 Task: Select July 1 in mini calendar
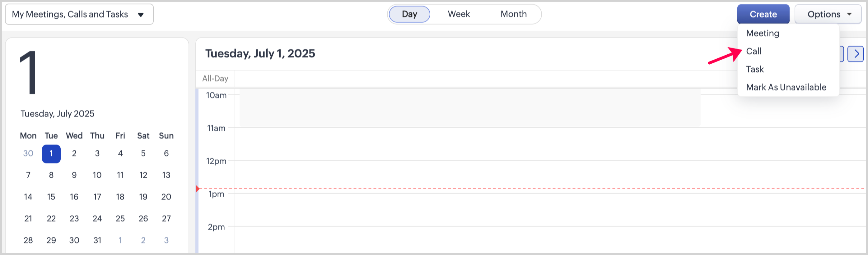click(x=51, y=154)
